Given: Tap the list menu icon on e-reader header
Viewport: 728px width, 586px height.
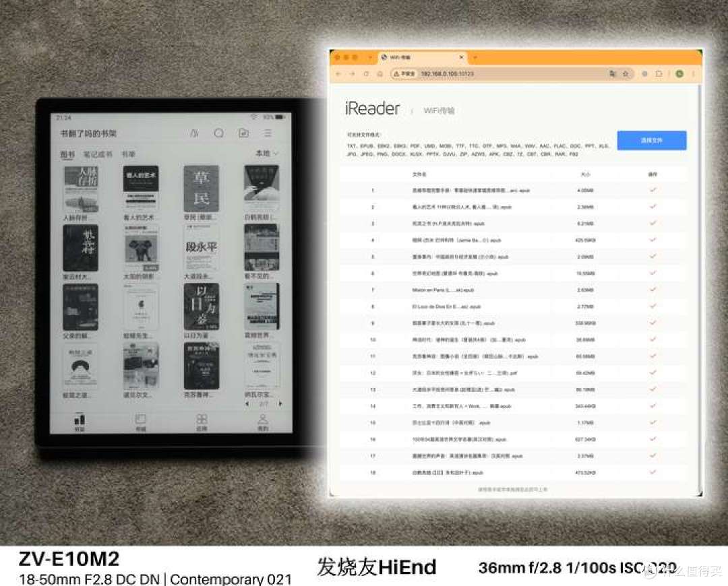Looking at the screenshot, I should (268, 133).
